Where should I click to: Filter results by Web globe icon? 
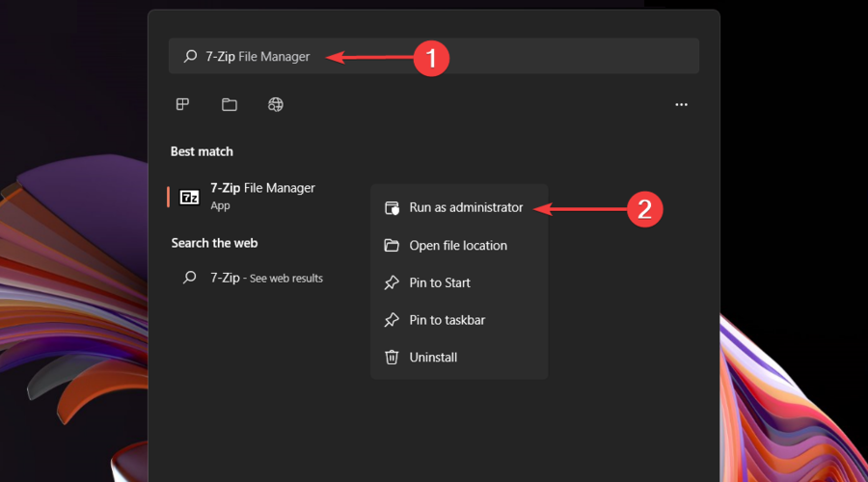click(276, 104)
